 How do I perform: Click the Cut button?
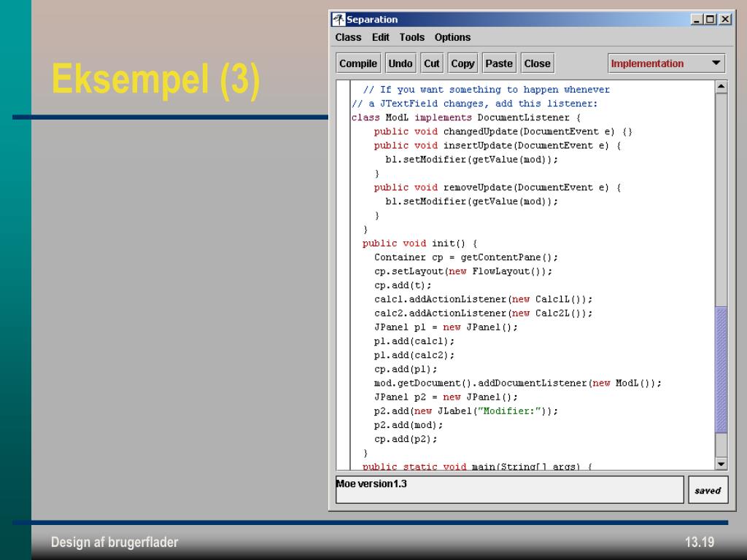[432, 63]
